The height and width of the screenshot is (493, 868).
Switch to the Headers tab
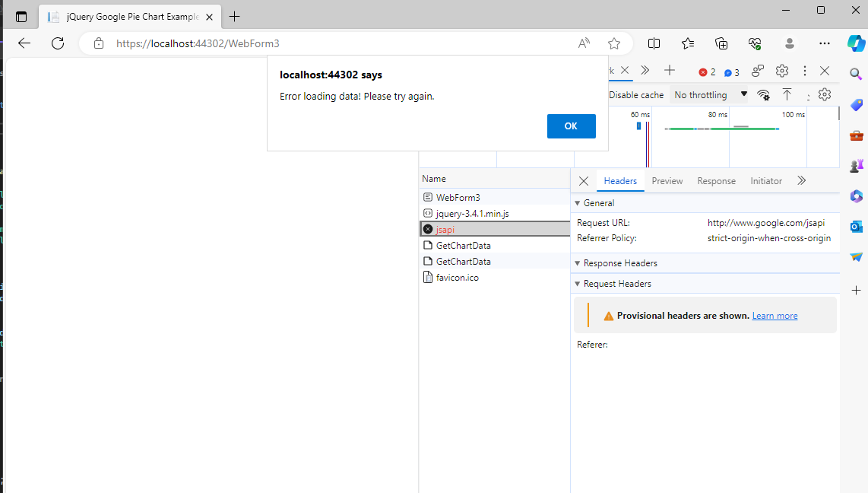click(620, 181)
